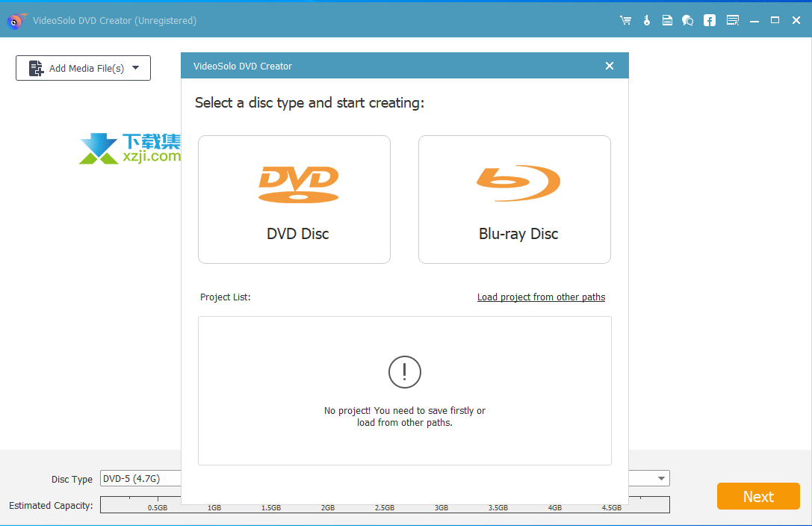Click the VideoSolo app logo icon
This screenshot has height=526, width=812.
16,21
